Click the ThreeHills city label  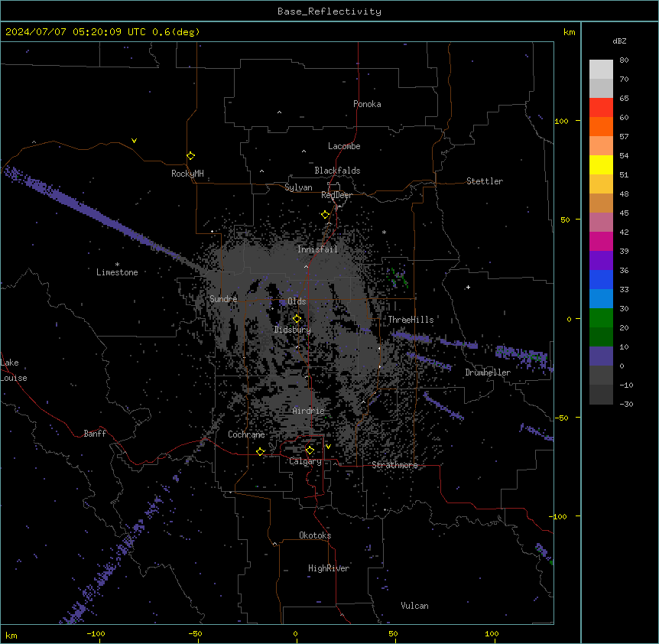click(411, 320)
